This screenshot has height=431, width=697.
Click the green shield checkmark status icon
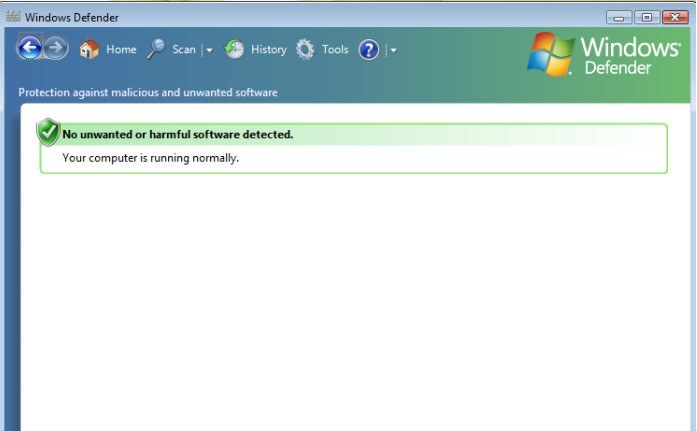pyautogui.click(x=48, y=132)
